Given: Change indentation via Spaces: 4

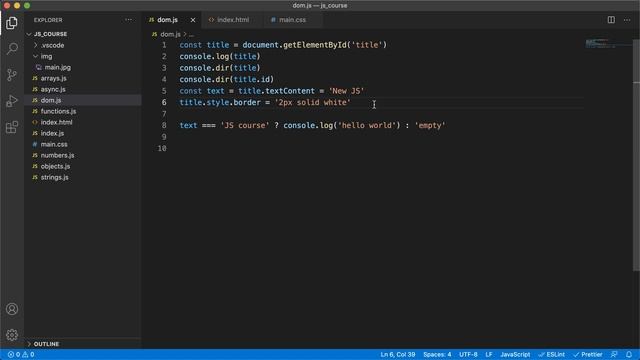Looking at the screenshot, I should click(x=437, y=354).
